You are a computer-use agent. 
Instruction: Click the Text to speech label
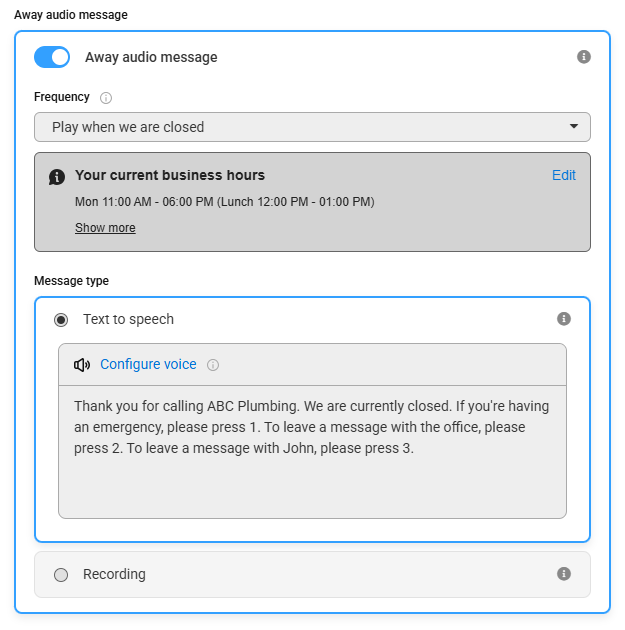129,319
